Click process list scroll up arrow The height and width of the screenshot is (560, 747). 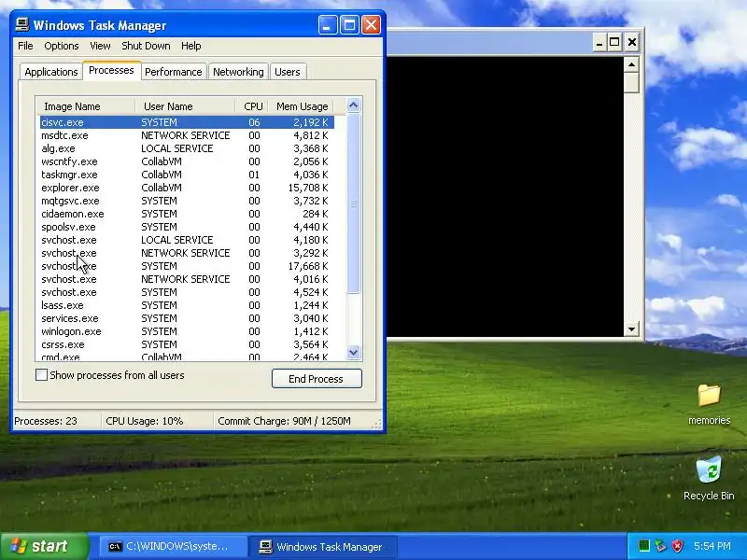(354, 105)
